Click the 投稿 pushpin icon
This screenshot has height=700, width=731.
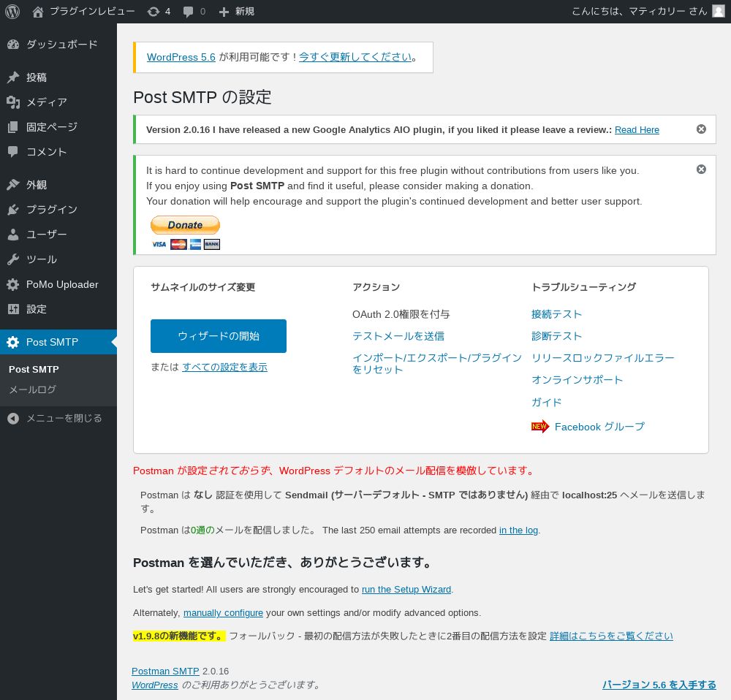pyautogui.click(x=13, y=77)
